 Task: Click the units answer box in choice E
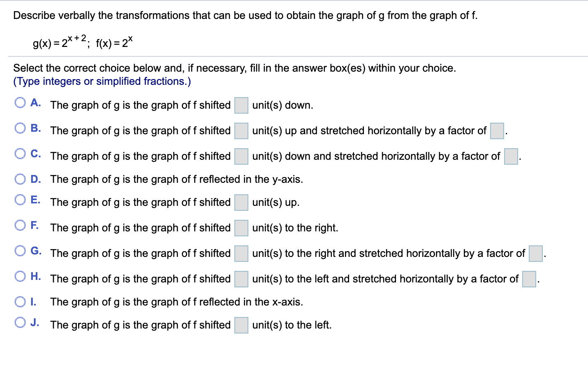pos(241,202)
